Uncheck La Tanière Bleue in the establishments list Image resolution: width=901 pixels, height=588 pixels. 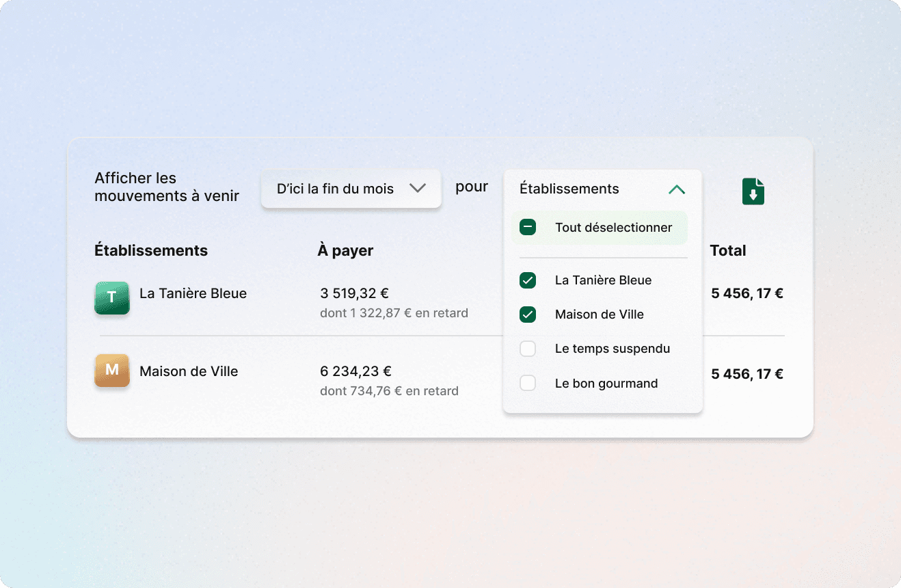point(528,280)
